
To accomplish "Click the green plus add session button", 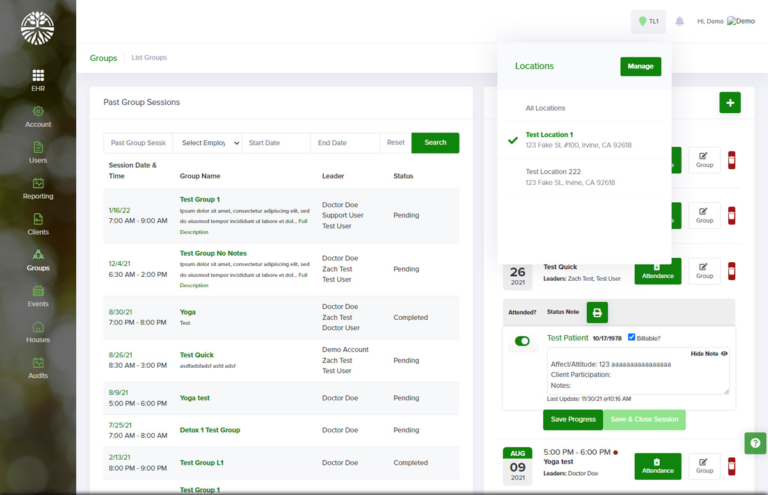I will click(x=730, y=102).
